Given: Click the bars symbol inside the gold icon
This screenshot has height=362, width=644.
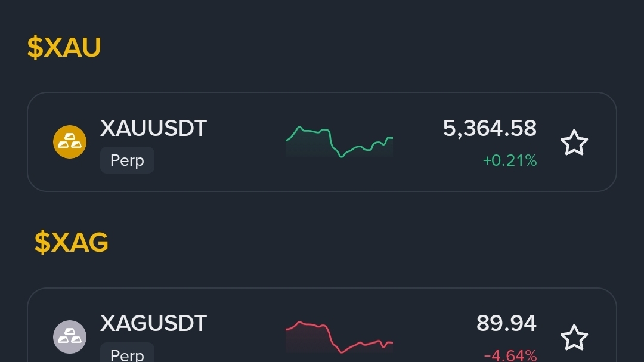Looking at the screenshot, I should (x=70, y=141).
